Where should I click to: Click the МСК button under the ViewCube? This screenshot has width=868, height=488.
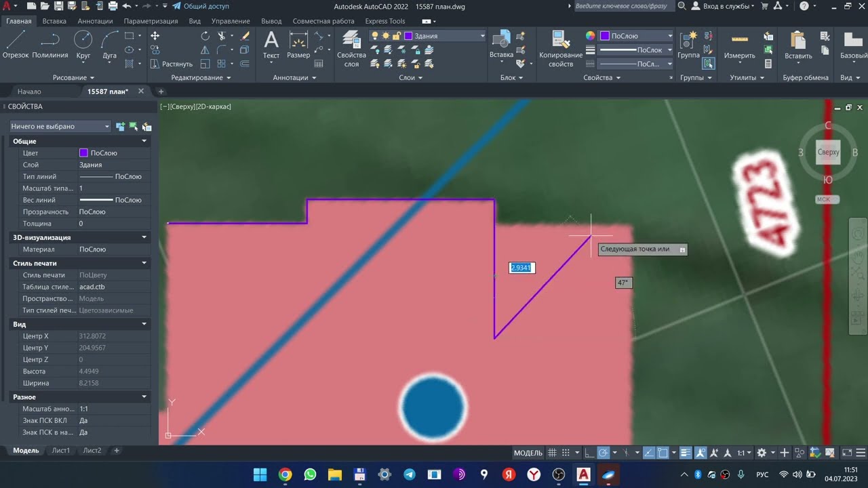click(827, 199)
